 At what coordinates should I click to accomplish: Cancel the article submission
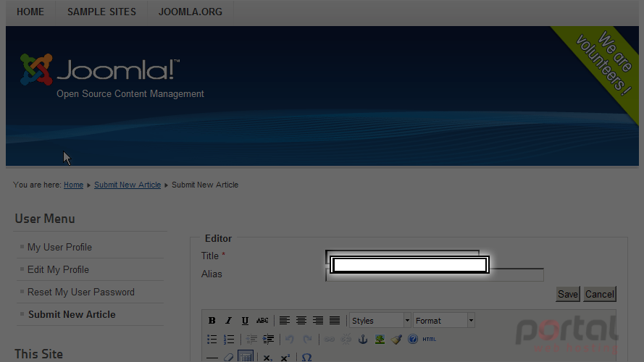[x=600, y=294]
